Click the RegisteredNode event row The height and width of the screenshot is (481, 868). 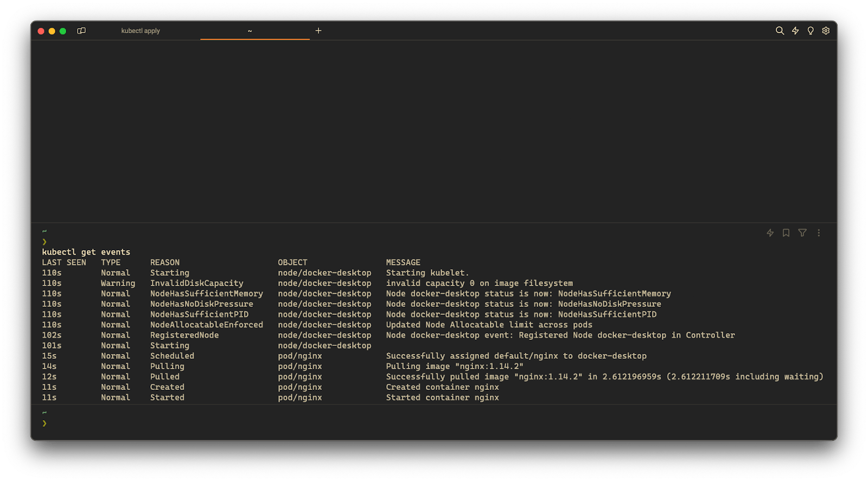(x=184, y=336)
